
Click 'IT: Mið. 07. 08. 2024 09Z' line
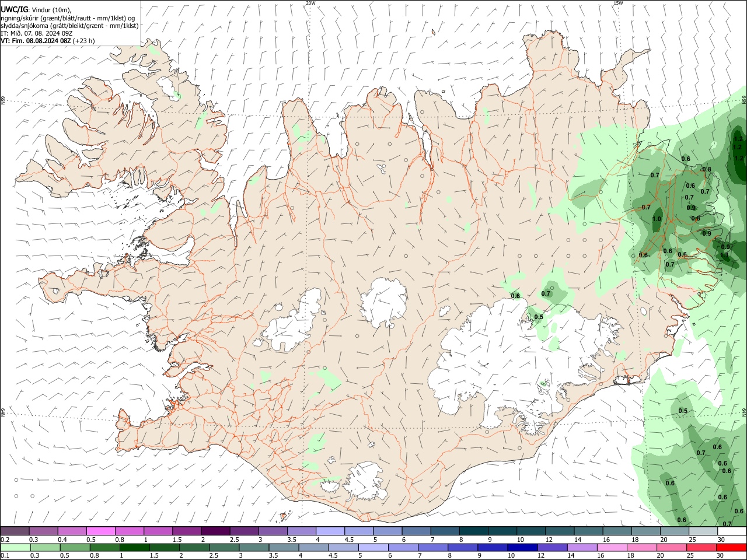[37, 33]
